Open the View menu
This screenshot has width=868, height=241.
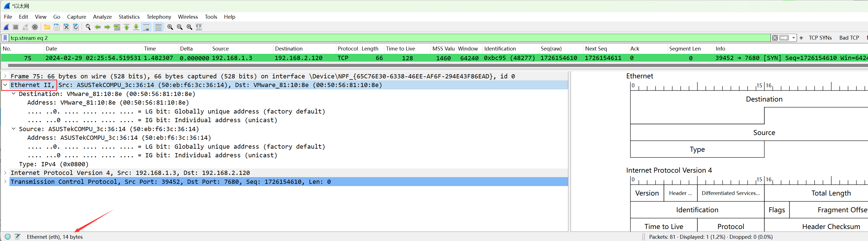pos(40,17)
